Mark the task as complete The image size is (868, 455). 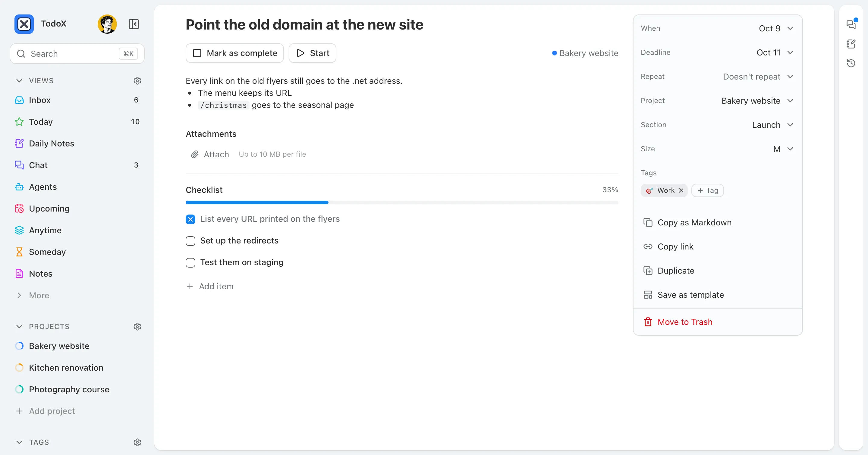coord(235,53)
